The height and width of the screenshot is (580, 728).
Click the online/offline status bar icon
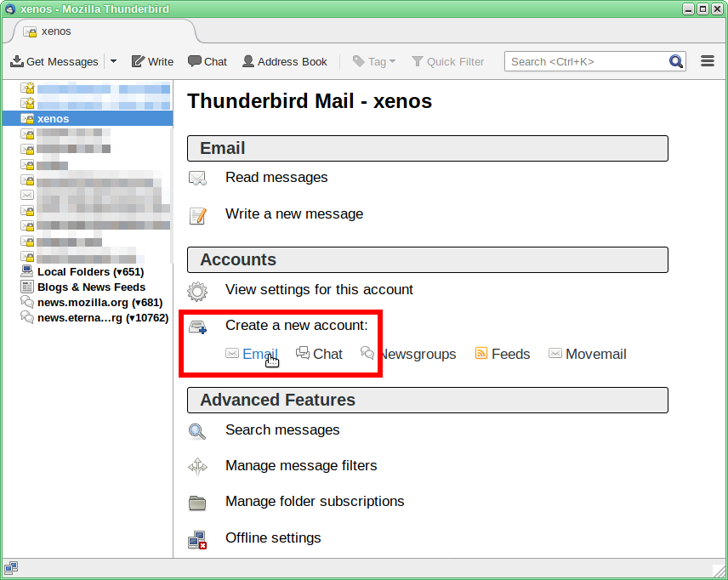[11, 567]
